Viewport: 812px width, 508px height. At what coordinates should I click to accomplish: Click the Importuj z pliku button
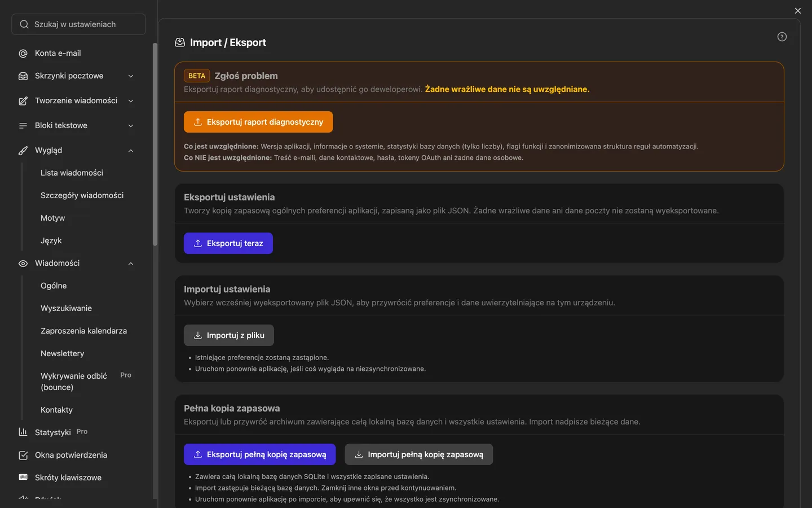pos(229,335)
